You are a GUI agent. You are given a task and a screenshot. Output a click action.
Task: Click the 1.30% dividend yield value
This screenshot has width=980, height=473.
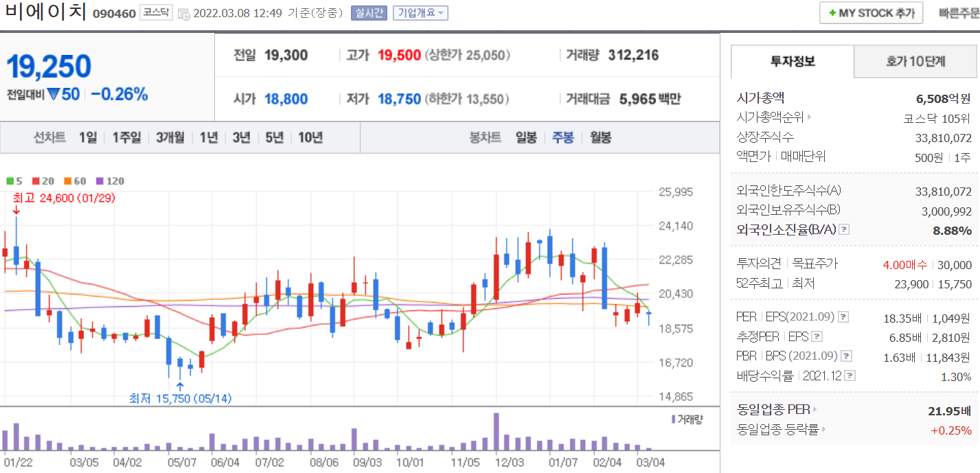pyautogui.click(x=957, y=376)
